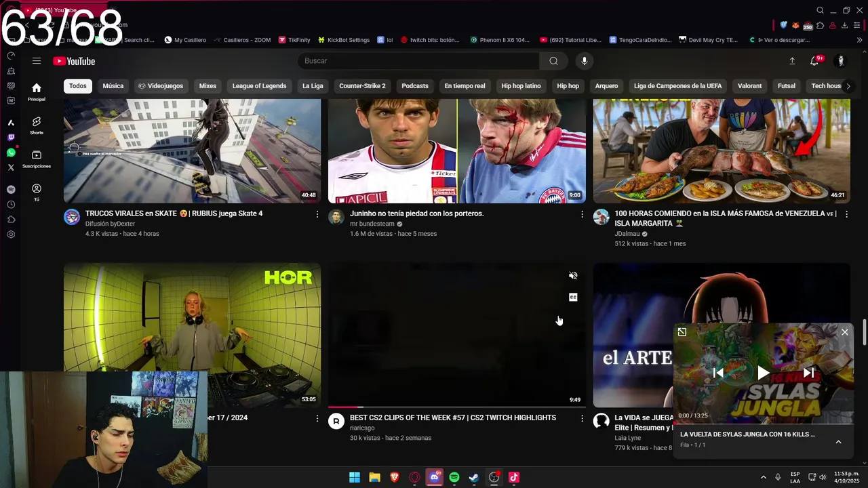Open KickBot Settings bookmark
This screenshot has width=868, height=488.
[x=343, y=40]
